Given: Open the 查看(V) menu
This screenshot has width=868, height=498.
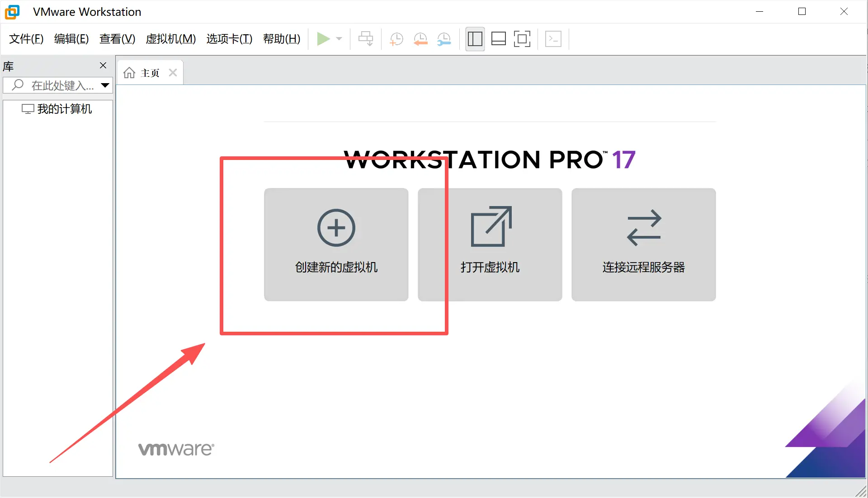Looking at the screenshot, I should [117, 39].
